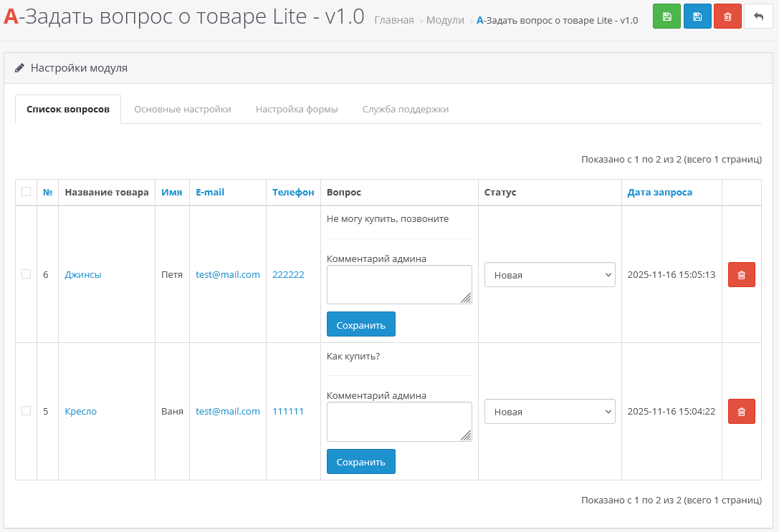Click the admin comment field for Ваня's question
This screenshot has width=779, height=532.
click(398, 421)
